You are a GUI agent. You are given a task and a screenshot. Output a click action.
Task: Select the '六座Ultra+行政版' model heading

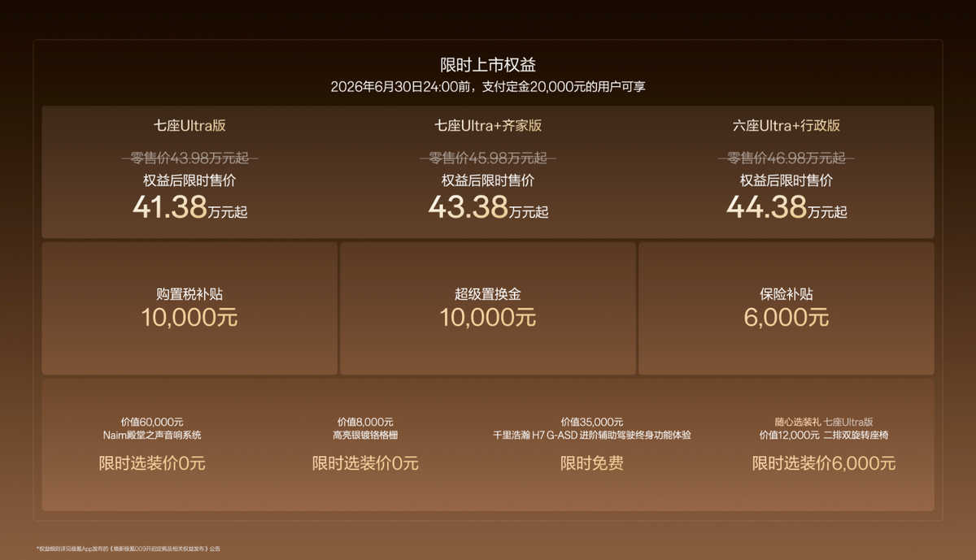[x=786, y=126]
